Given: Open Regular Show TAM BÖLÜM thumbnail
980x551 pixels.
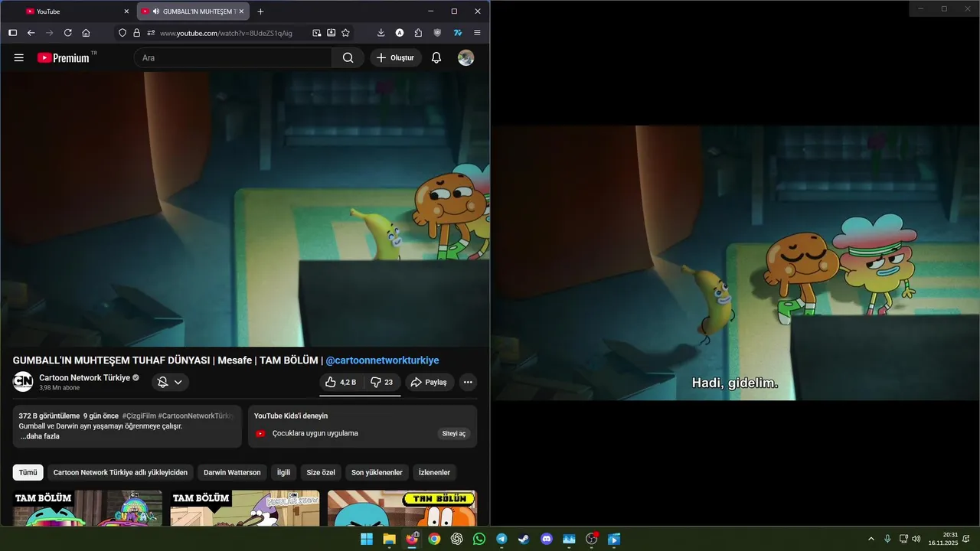Looking at the screenshot, I should pos(245,508).
